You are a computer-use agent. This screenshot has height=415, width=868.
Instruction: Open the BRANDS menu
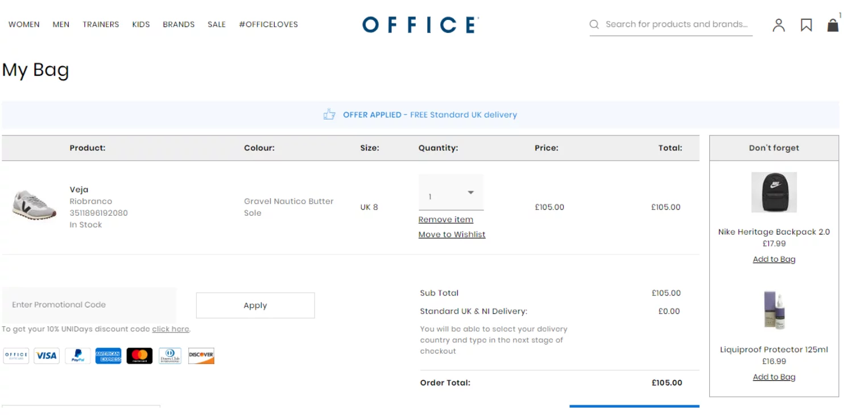click(179, 24)
